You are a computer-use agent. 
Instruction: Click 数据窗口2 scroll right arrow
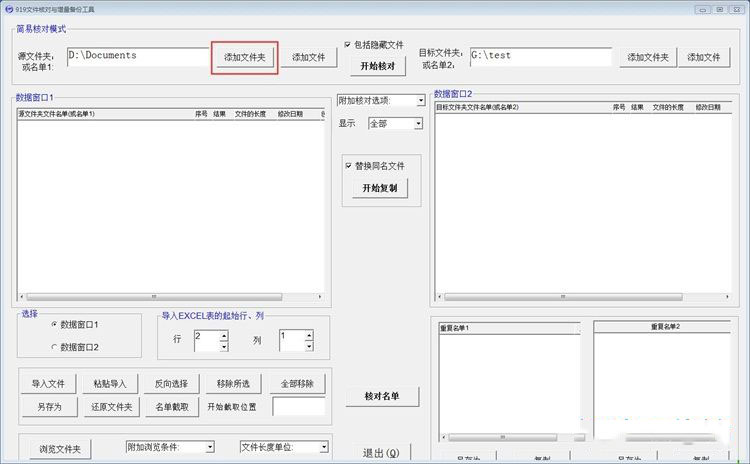tap(727, 297)
